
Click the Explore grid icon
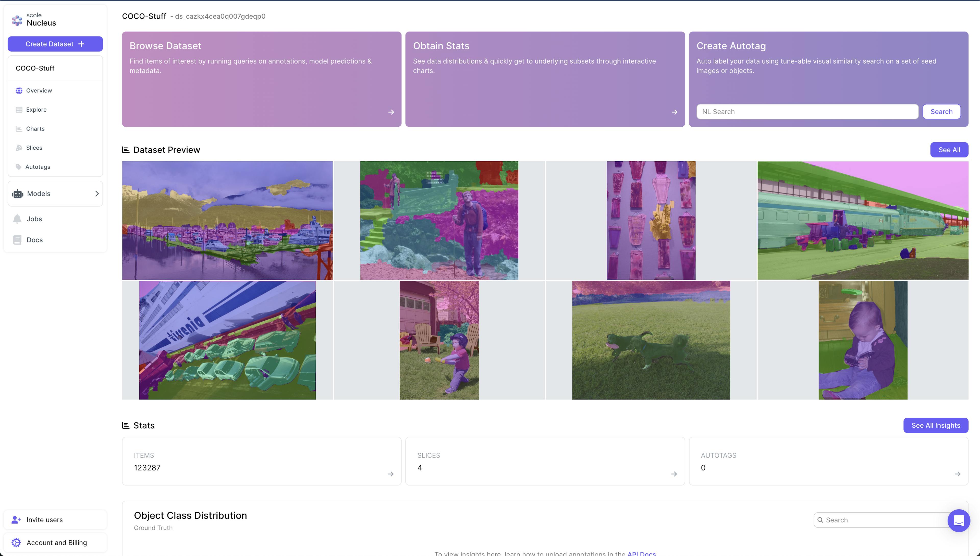coord(19,110)
